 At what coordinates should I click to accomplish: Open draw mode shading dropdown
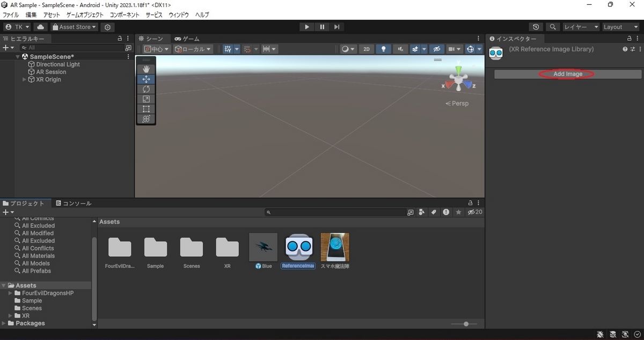pos(348,49)
